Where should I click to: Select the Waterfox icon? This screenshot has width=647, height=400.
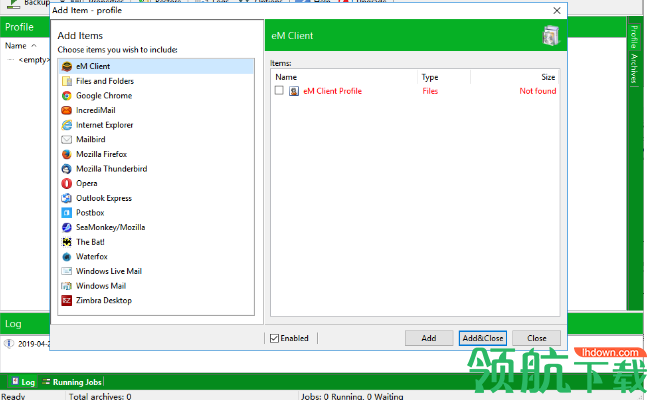coord(66,257)
